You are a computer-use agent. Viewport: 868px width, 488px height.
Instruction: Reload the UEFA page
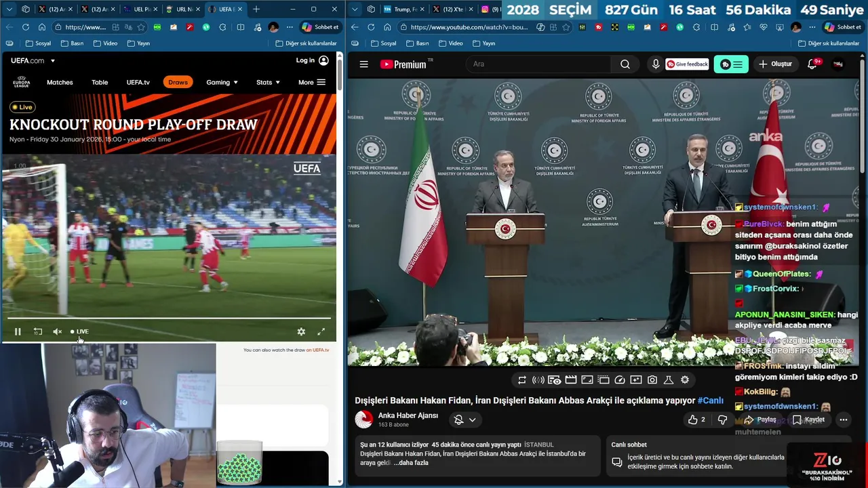coord(26,27)
